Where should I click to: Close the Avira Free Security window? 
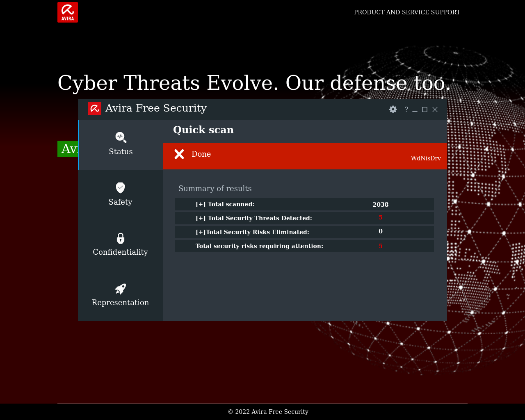tap(435, 110)
